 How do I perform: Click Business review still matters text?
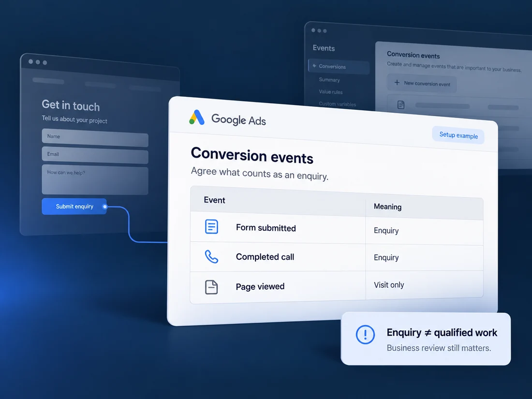[x=439, y=348]
